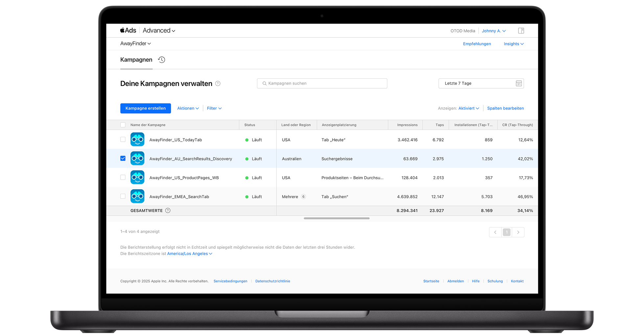The image size is (644, 336).
Task: Click the region count badge next to Mehrere
Action: coord(303,197)
